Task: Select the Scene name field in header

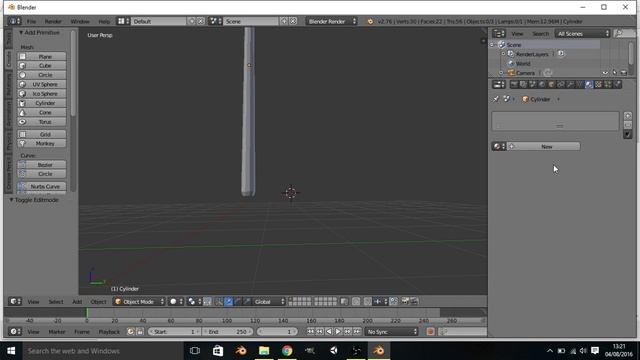Action: pos(251,21)
